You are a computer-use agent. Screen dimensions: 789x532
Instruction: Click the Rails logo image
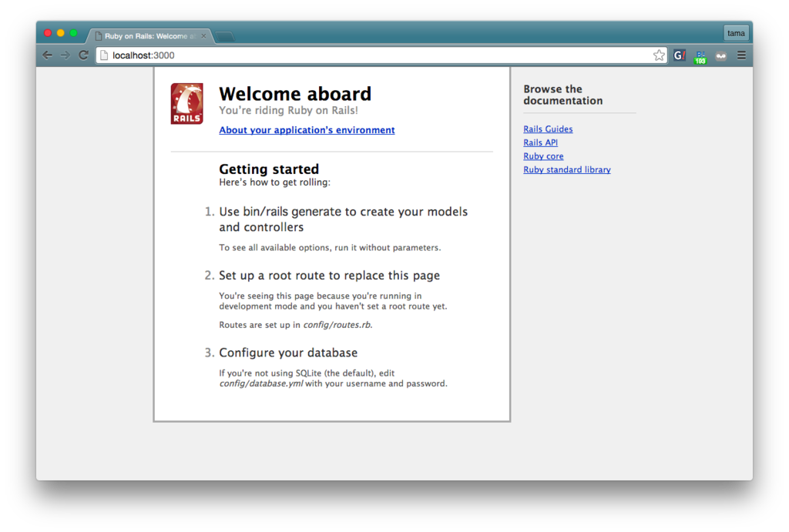(186, 104)
